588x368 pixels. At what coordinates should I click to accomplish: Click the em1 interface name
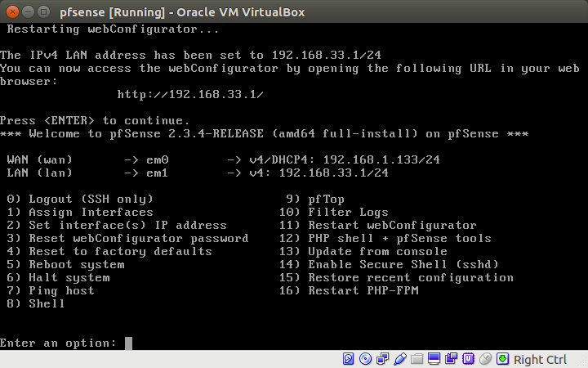[157, 173]
